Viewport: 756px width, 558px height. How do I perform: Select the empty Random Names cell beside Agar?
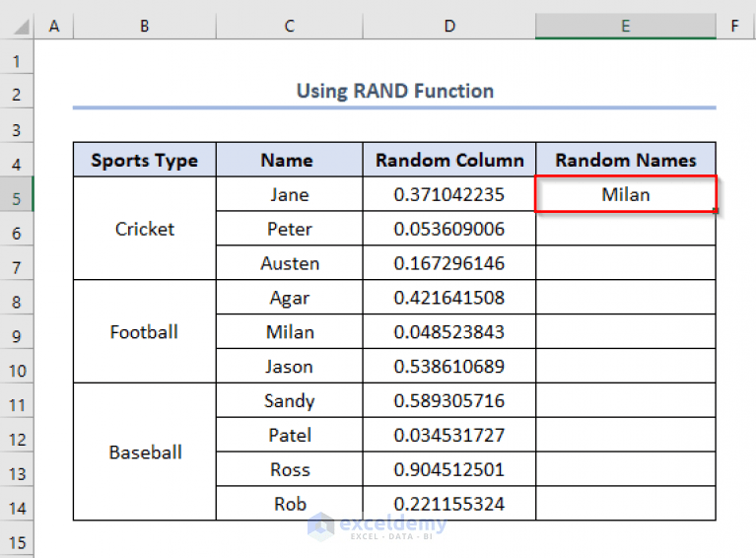point(625,298)
